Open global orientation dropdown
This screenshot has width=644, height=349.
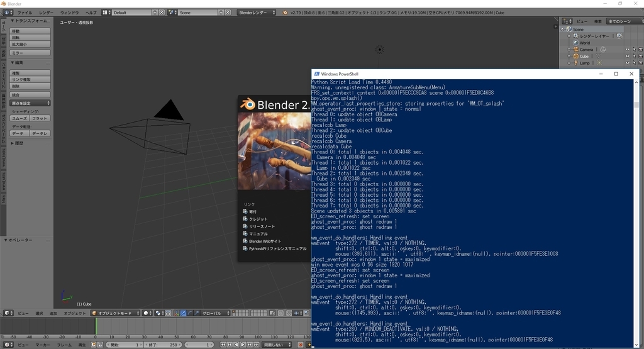coord(216,313)
